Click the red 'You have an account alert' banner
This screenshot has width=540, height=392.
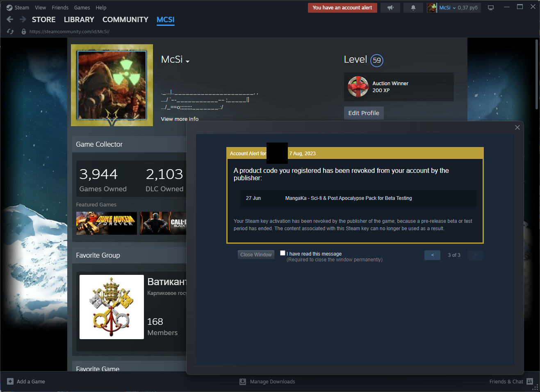[x=342, y=8]
